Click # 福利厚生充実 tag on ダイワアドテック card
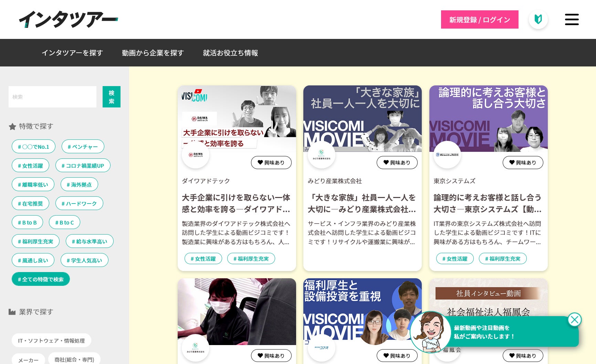The height and width of the screenshot is (364, 596). pos(251,259)
